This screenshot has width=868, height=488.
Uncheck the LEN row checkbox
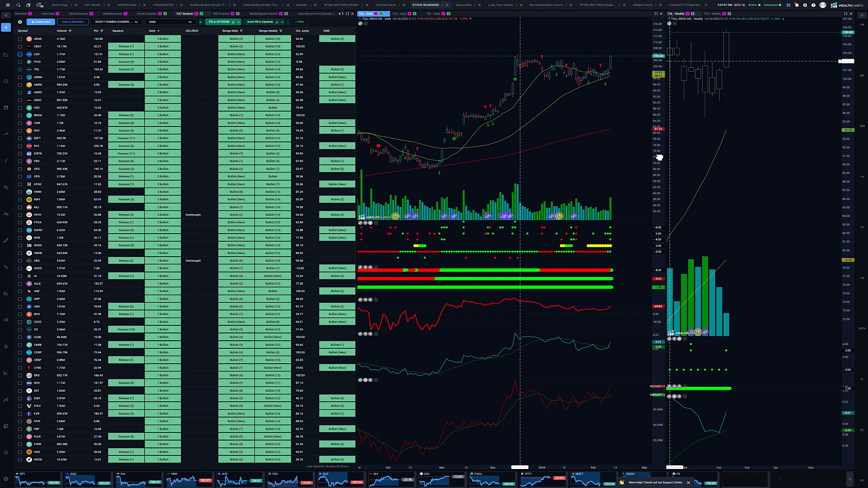20,54
